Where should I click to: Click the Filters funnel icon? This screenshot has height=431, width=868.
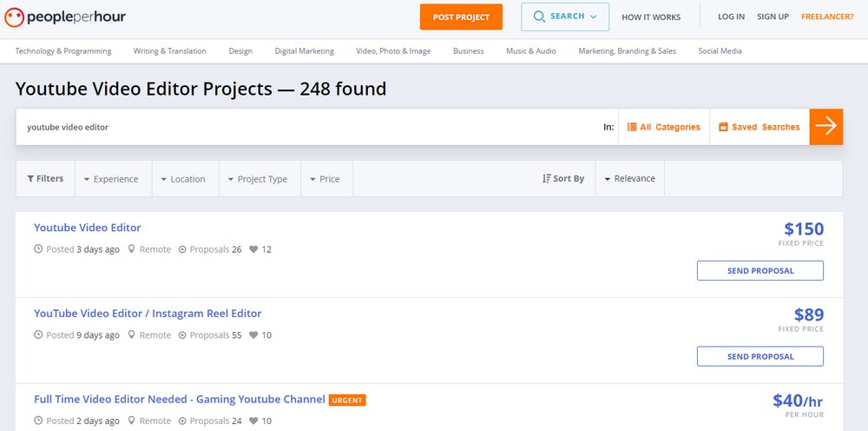click(x=30, y=178)
